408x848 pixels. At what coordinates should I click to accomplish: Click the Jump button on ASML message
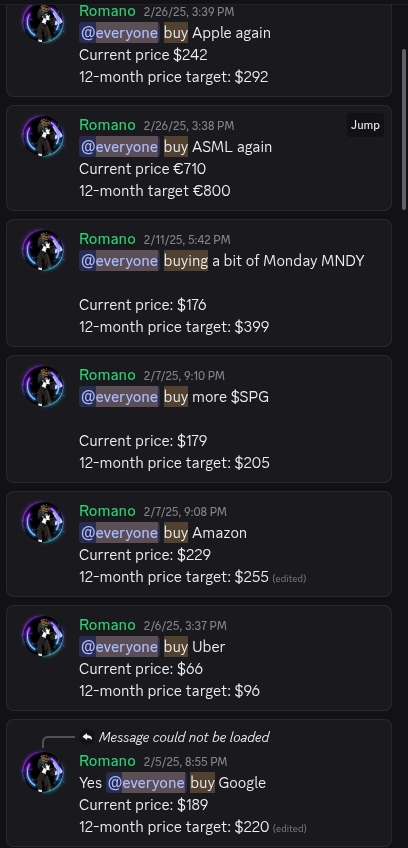click(x=365, y=125)
